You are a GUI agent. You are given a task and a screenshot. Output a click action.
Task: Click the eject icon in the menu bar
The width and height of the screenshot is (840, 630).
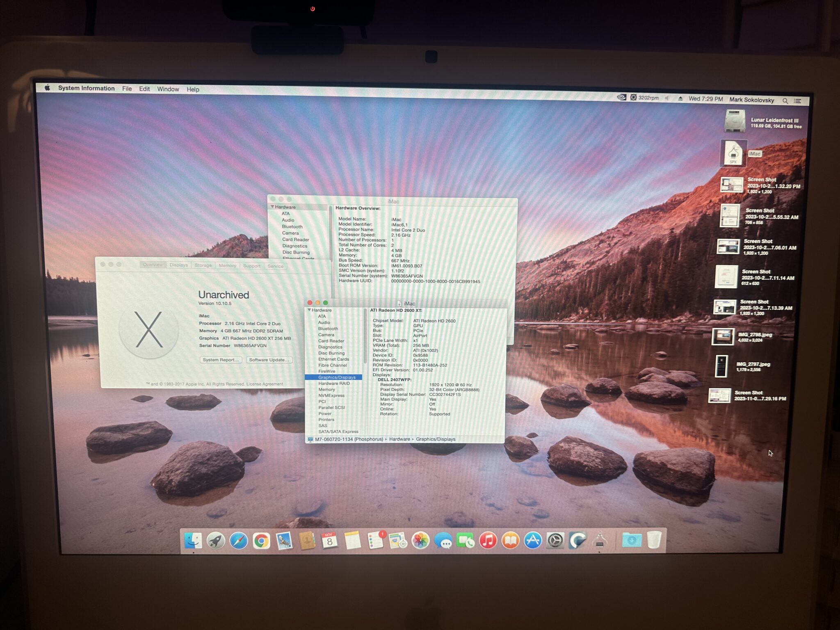point(681,98)
